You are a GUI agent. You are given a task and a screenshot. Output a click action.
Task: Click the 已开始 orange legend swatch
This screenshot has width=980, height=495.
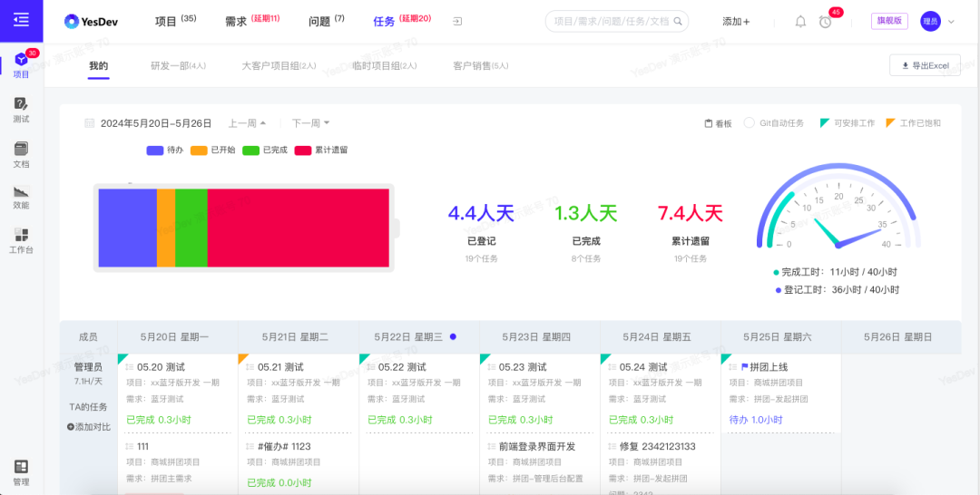point(199,150)
